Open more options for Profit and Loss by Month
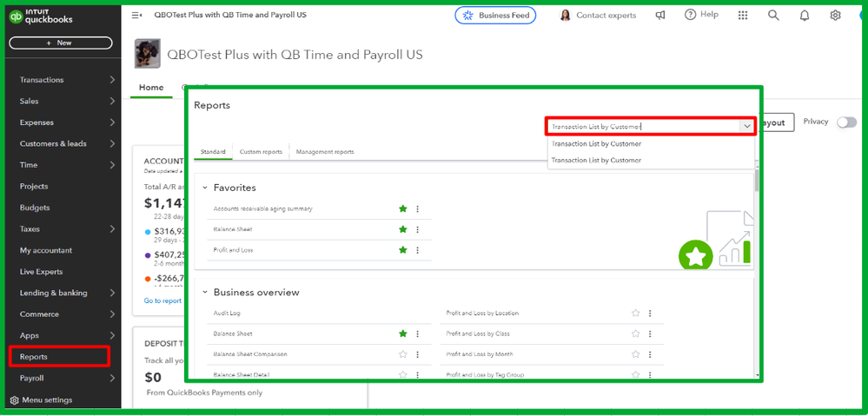The image size is (868, 416). [x=650, y=354]
